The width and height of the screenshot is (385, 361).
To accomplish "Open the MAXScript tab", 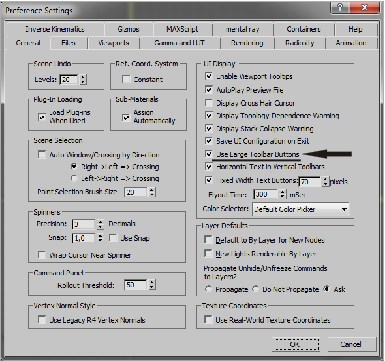I will pos(182,29).
